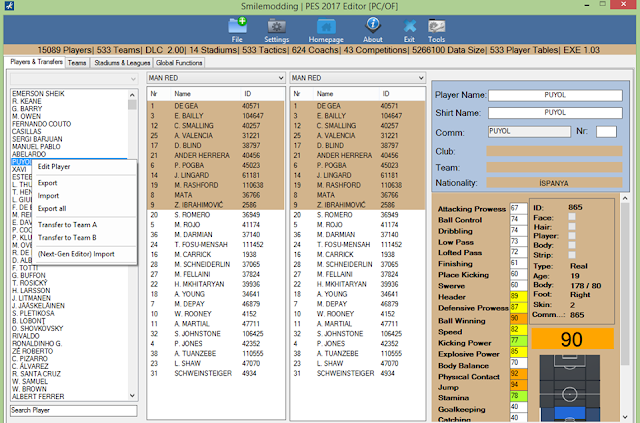
Task: Click the Search Player input field
Action: pyautogui.click(x=74, y=410)
